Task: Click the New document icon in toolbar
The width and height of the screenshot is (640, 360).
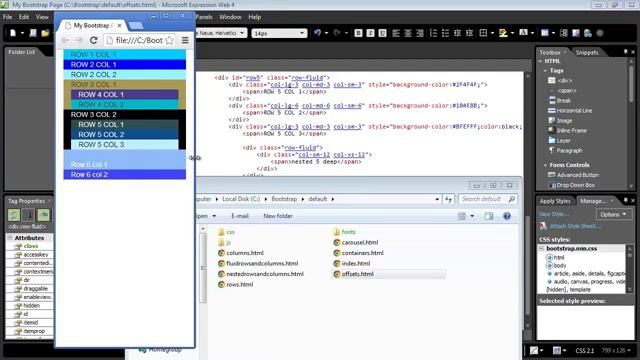Action: [13, 33]
